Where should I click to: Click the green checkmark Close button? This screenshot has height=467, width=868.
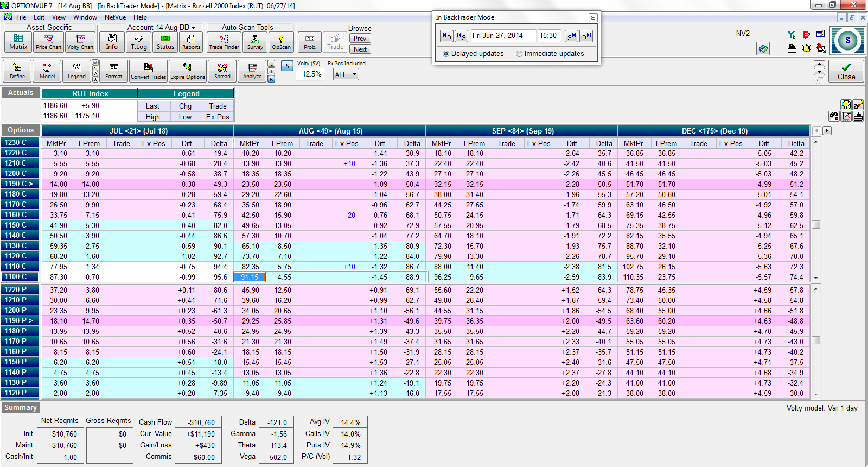[846, 71]
